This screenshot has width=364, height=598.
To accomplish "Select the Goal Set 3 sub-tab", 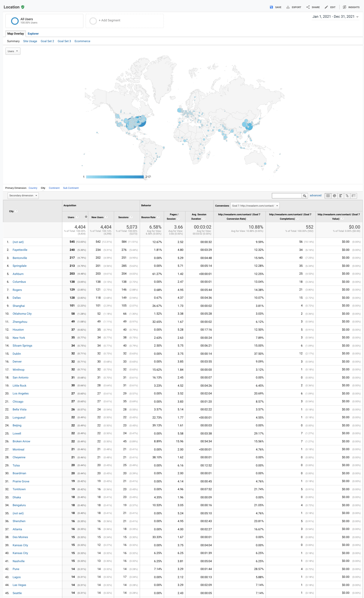I will click(64, 41).
